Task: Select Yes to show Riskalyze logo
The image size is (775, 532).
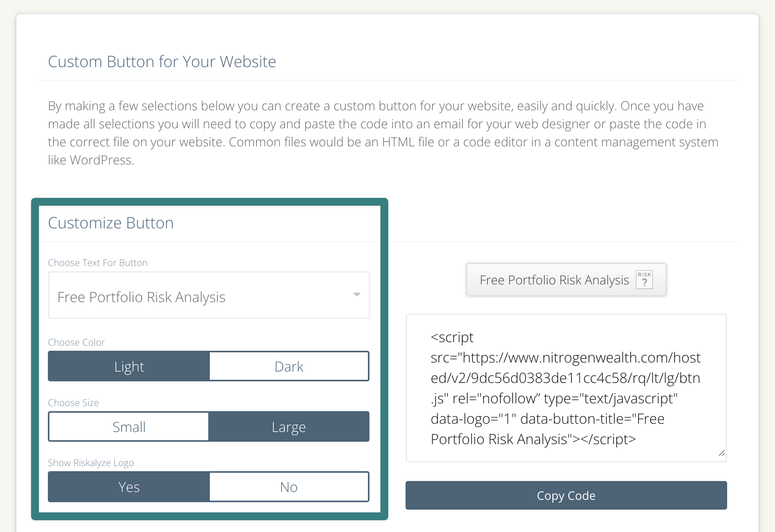Action: click(129, 486)
